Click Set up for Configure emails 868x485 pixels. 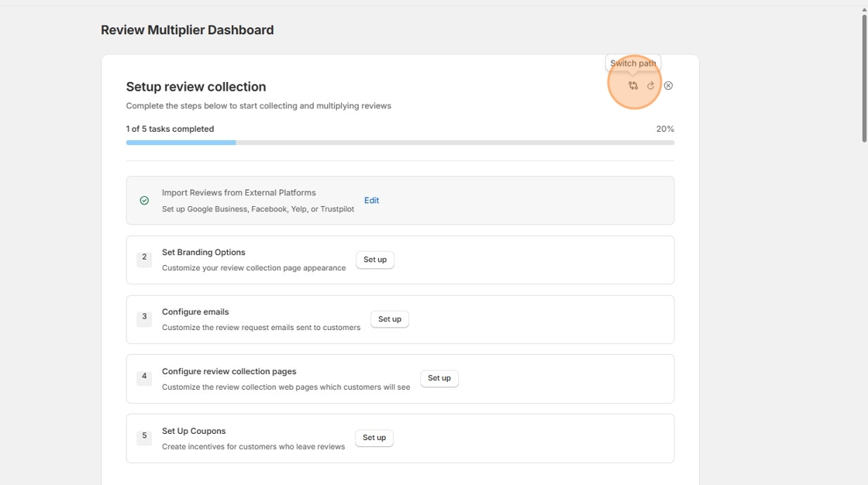390,319
